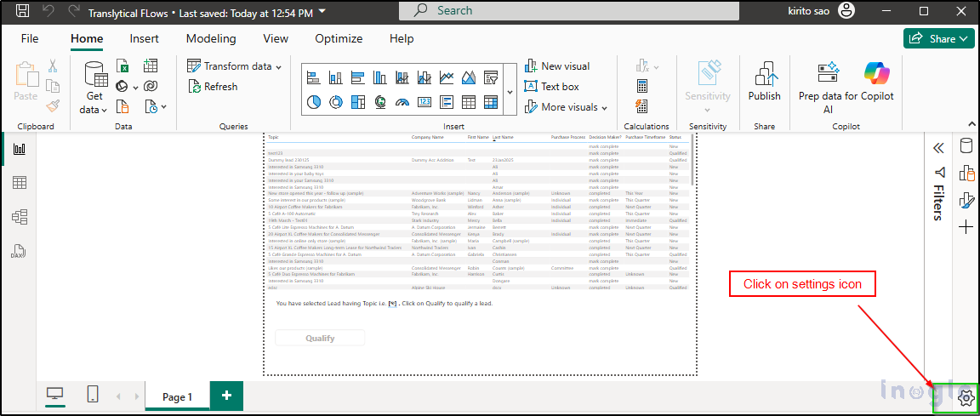Insert a matrix visual

click(491, 101)
